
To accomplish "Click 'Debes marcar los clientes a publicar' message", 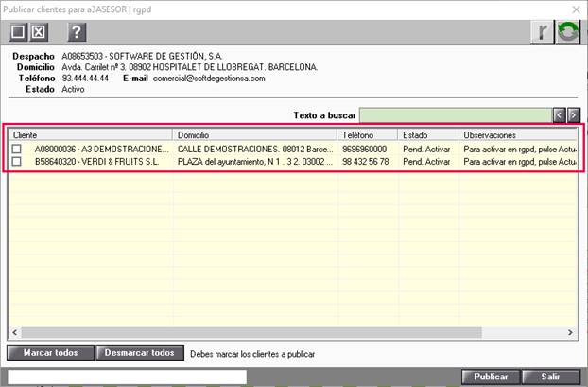I will tap(252, 354).
